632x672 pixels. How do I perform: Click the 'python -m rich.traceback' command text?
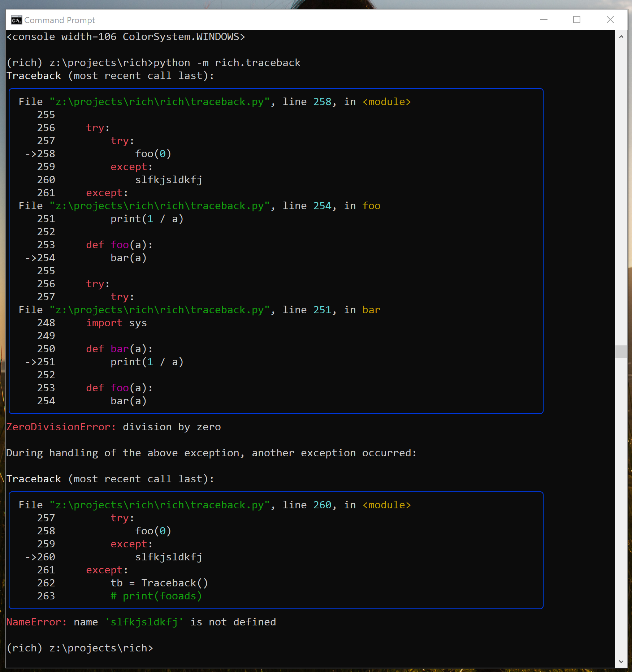227,63
